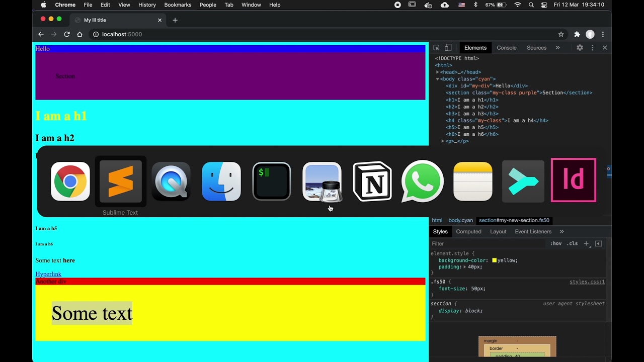Reload the localhost page

66,34
